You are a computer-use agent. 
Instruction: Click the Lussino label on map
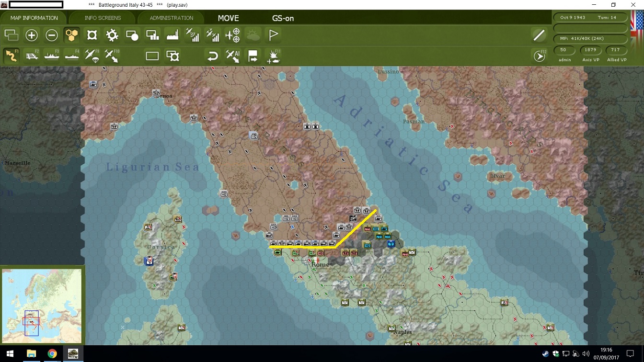point(388,71)
